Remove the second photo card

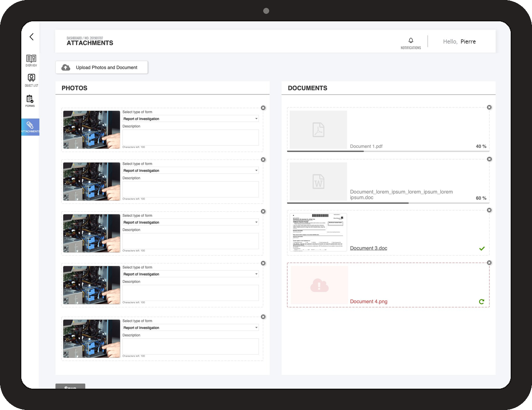click(263, 160)
